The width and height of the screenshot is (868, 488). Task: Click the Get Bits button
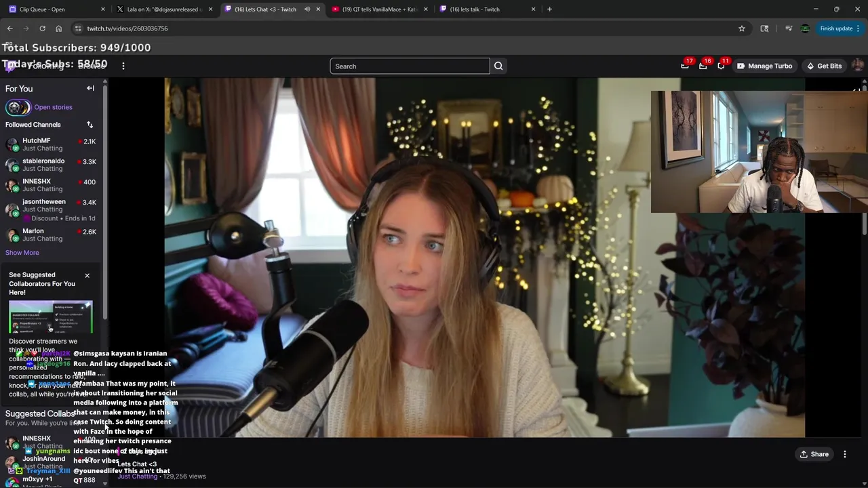click(x=824, y=66)
